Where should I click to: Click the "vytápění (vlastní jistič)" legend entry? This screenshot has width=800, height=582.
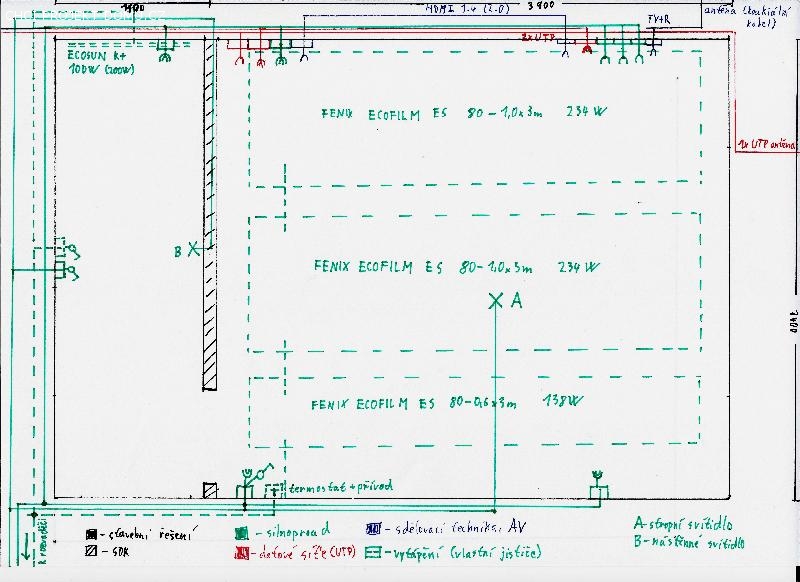(453, 552)
